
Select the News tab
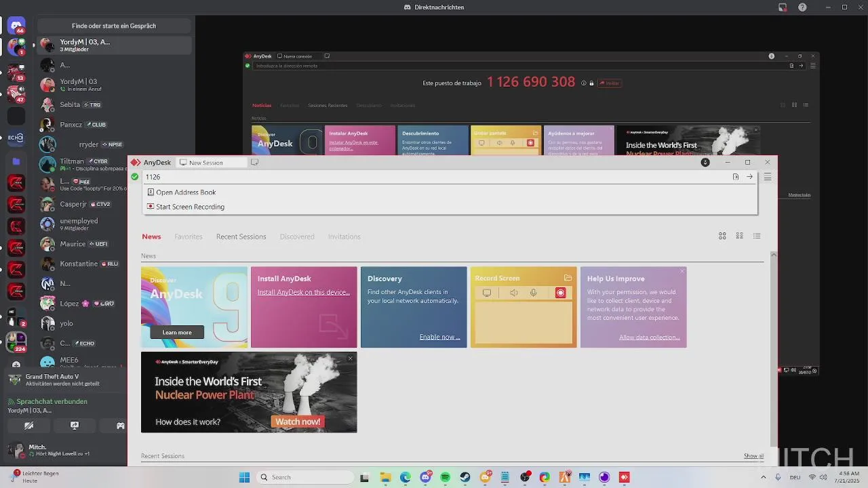pyautogui.click(x=151, y=237)
